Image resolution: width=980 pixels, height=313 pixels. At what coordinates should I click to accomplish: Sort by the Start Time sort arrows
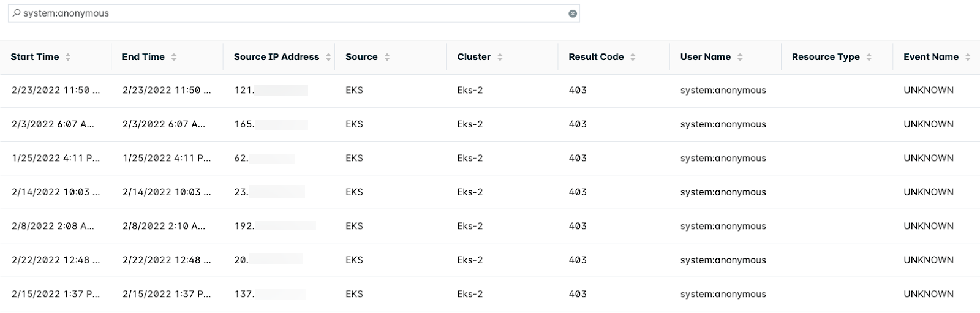tap(68, 57)
